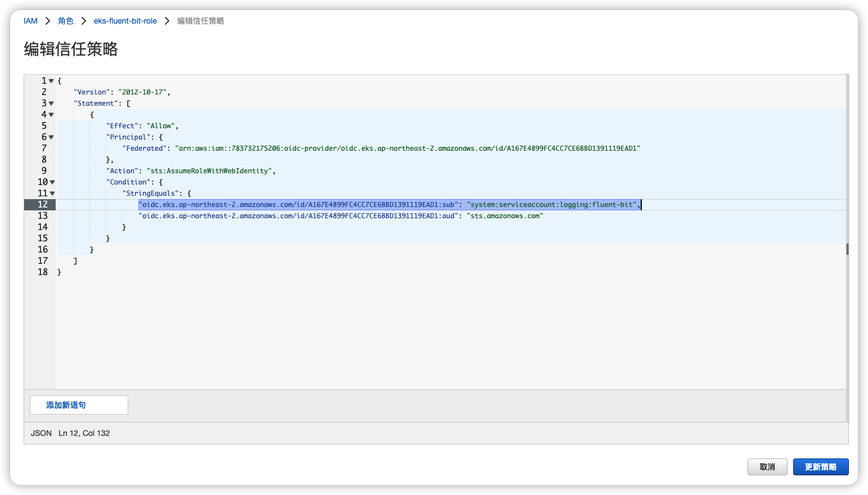
Task: Click the "Action" key on line 9
Action: [x=122, y=171]
